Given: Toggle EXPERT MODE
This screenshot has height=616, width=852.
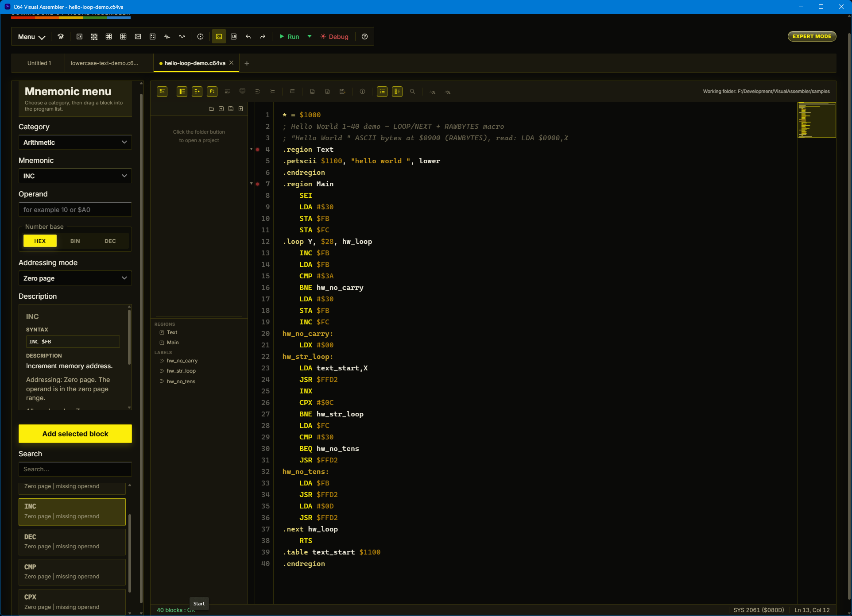Looking at the screenshot, I should pos(812,36).
